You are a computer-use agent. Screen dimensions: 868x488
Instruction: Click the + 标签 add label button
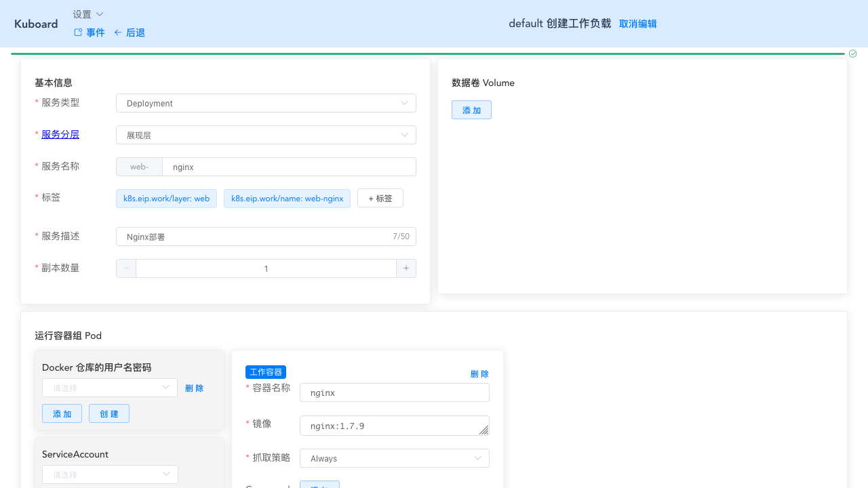click(380, 199)
